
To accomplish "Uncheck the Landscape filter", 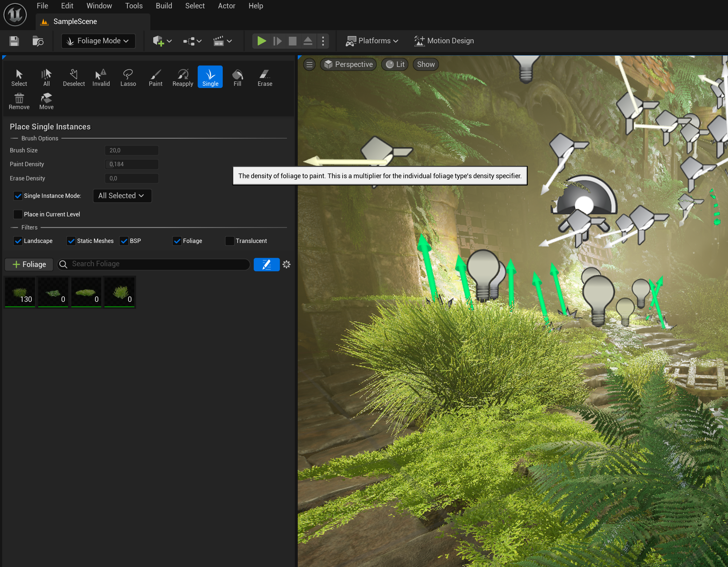I will point(18,241).
